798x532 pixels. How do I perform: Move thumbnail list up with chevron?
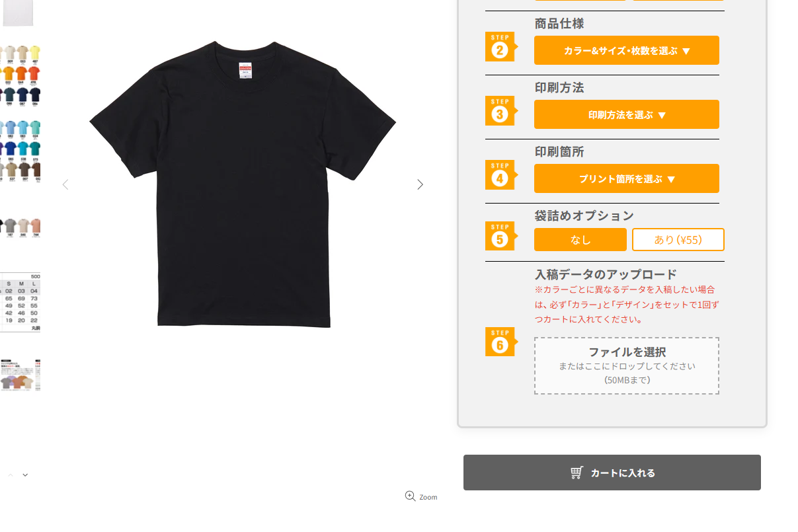(x=11, y=475)
